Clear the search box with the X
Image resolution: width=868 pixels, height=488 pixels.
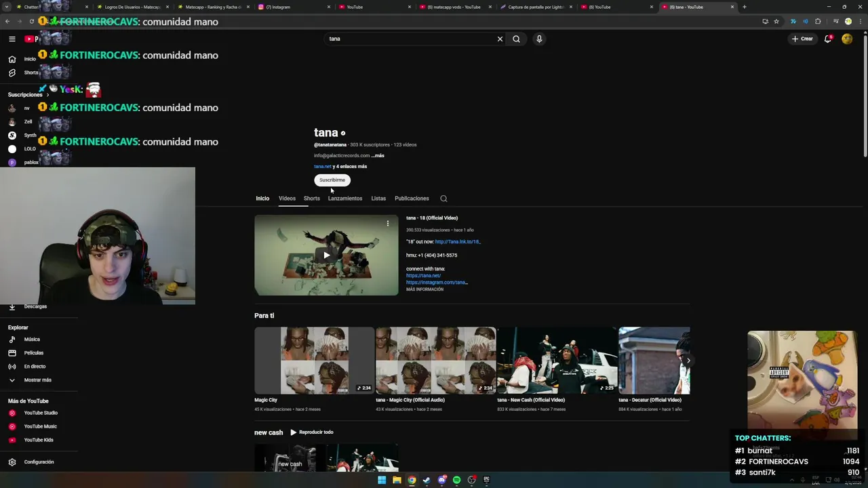pyautogui.click(x=500, y=39)
